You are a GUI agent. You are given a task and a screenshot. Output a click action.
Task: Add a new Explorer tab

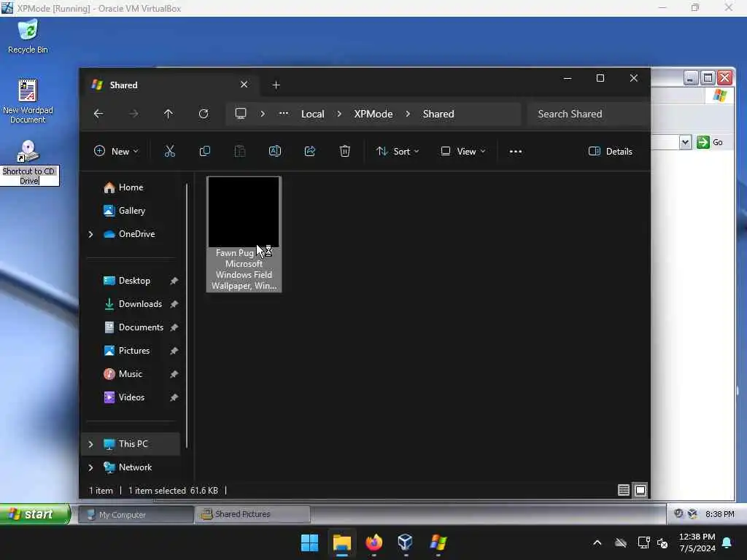276,85
